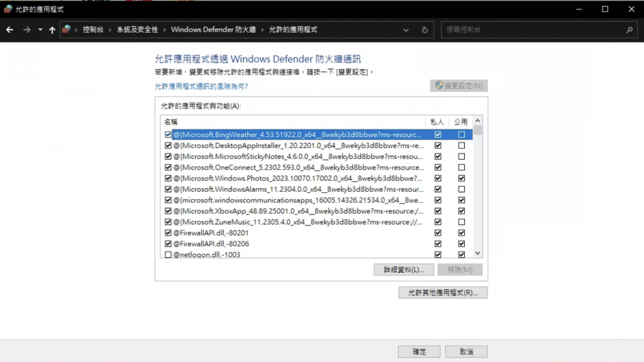Select Microsoft.WindowsAlarms row text

click(x=298, y=189)
